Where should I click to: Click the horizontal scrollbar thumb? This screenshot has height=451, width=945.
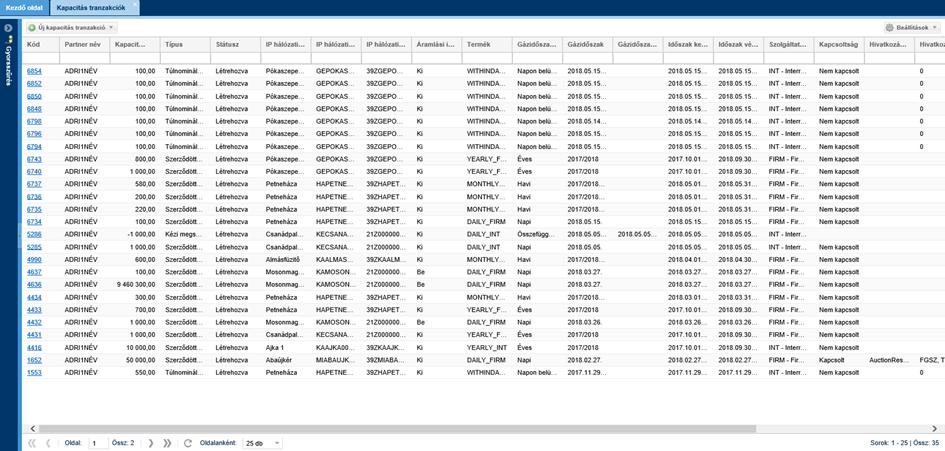pyautogui.click(x=397, y=428)
